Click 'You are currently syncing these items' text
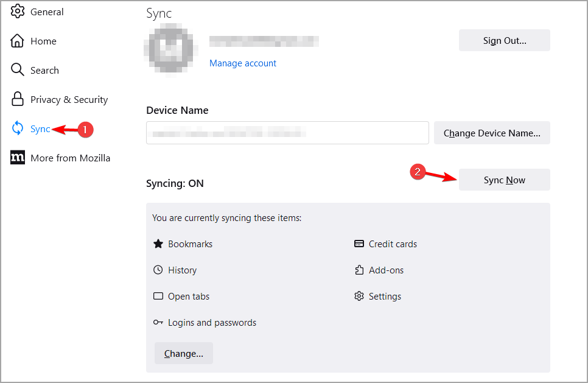 tap(227, 218)
